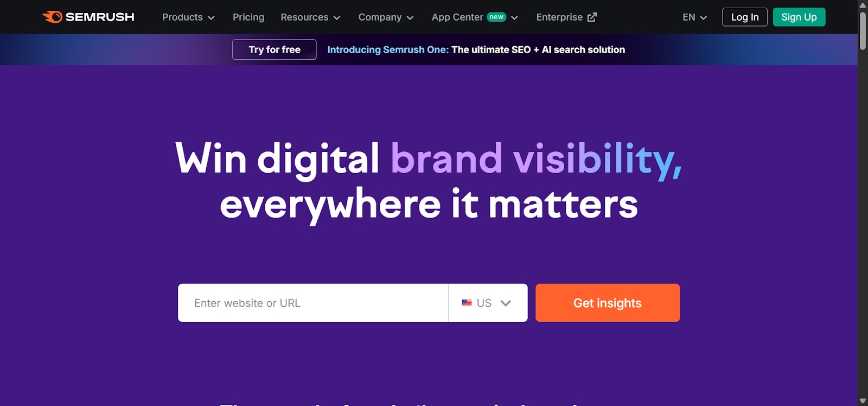Open the App Center menu chevron
The image size is (868, 406).
(515, 17)
